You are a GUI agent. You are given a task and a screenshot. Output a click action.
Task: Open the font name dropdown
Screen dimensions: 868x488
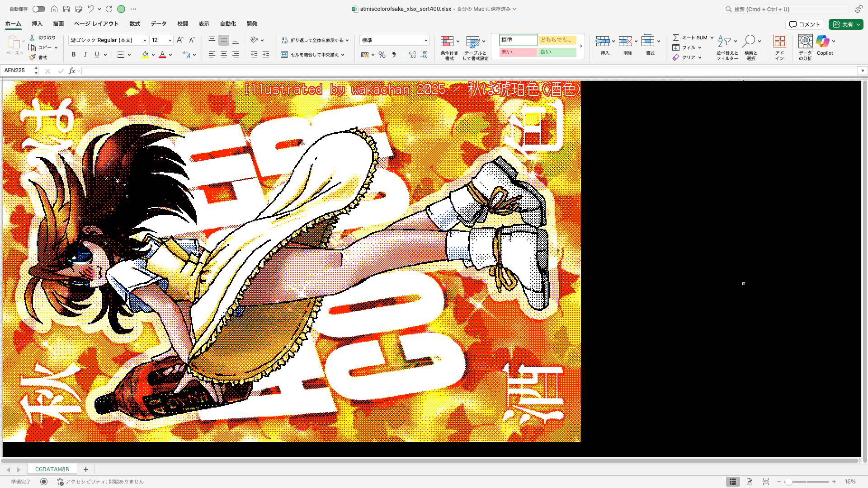tap(145, 40)
